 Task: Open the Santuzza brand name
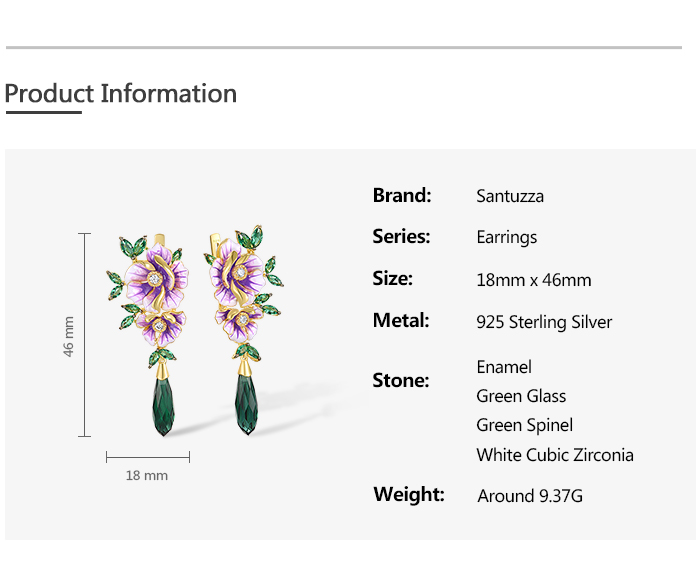tap(510, 196)
